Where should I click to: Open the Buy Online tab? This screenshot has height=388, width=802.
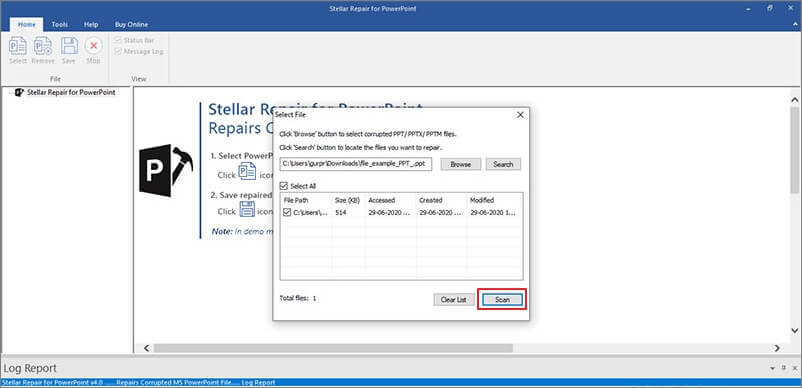tap(131, 25)
